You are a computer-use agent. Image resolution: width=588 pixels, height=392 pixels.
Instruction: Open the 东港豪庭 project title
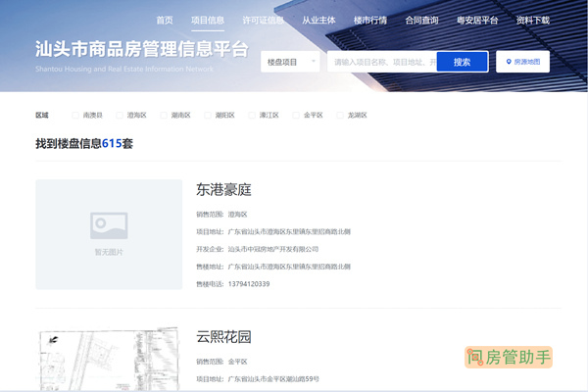(x=223, y=190)
